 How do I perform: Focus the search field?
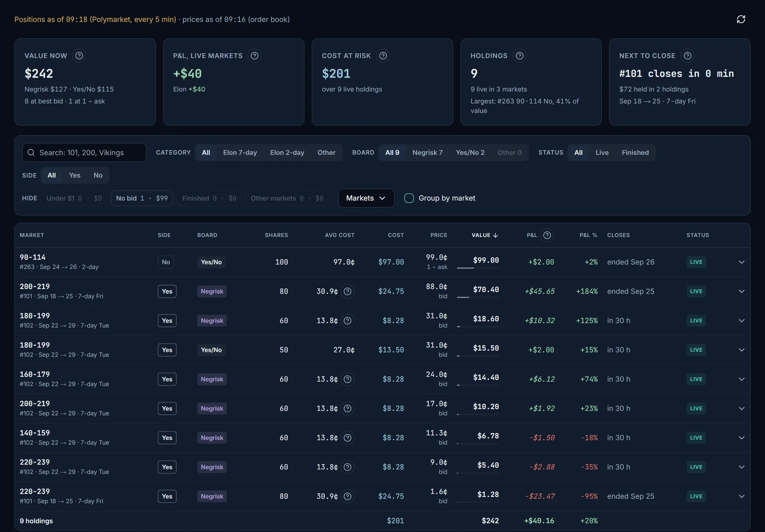click(84, 153)
